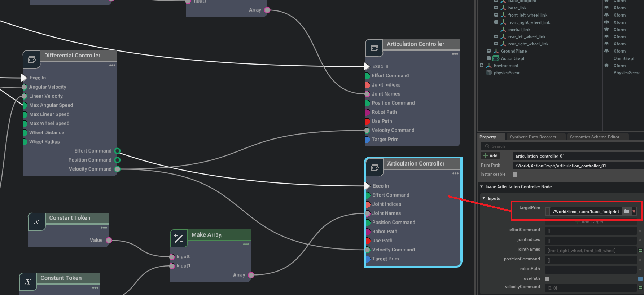
Task: Toggle the usePath checkbox
Action: (x=547, y=279)
